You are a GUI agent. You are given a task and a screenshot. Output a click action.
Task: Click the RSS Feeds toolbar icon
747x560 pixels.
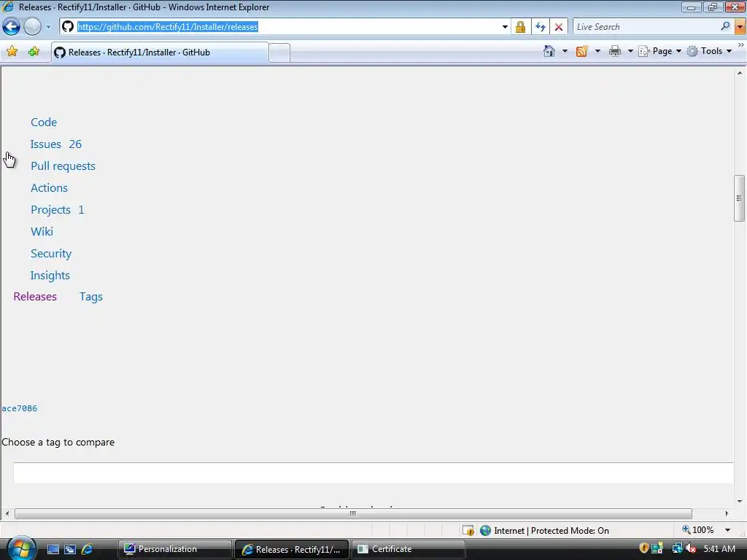(x=581, y=51)
